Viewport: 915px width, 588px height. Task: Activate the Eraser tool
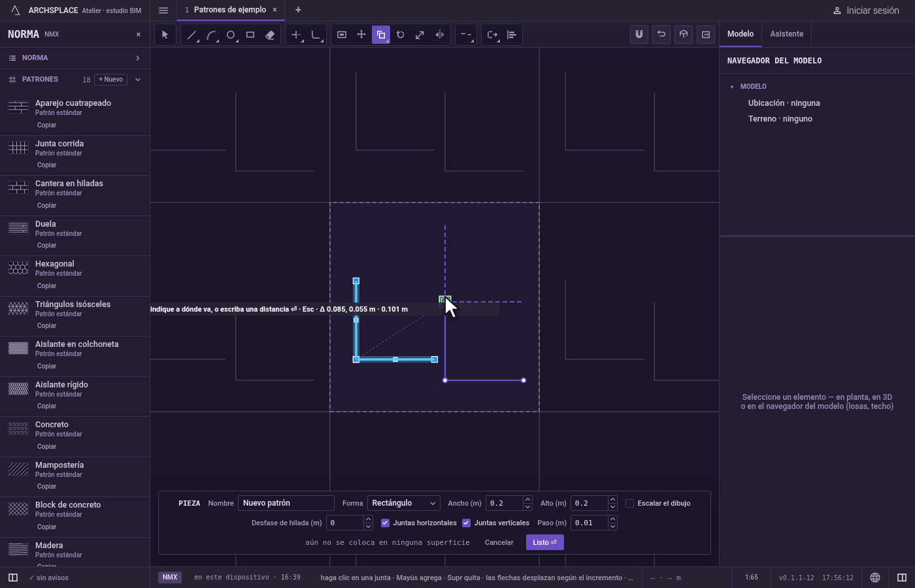(x=270, y=35)
